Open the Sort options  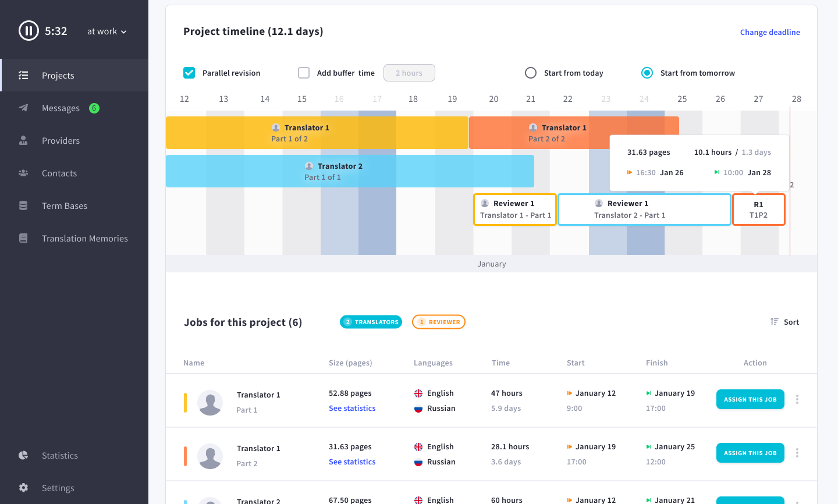[x=784, y=322]
